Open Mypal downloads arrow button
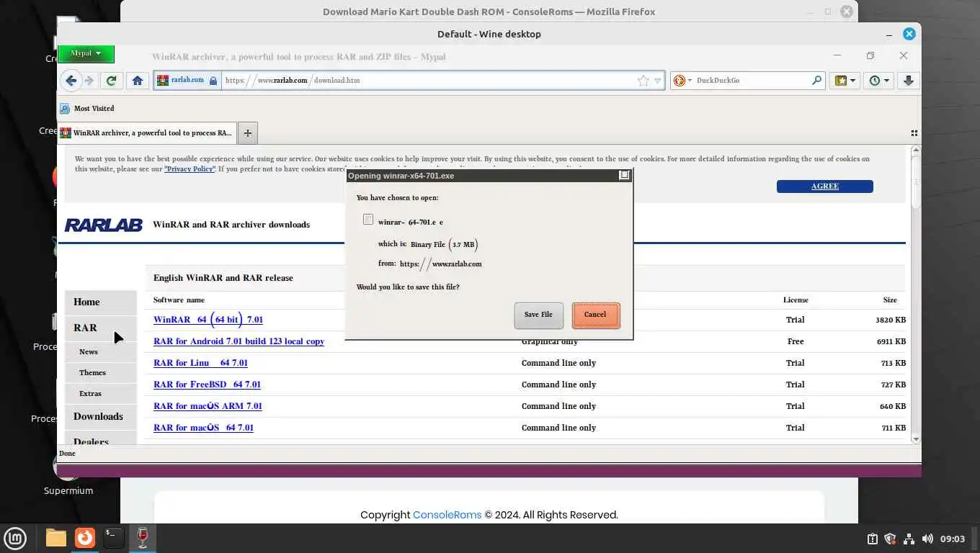 click(908, 81)
